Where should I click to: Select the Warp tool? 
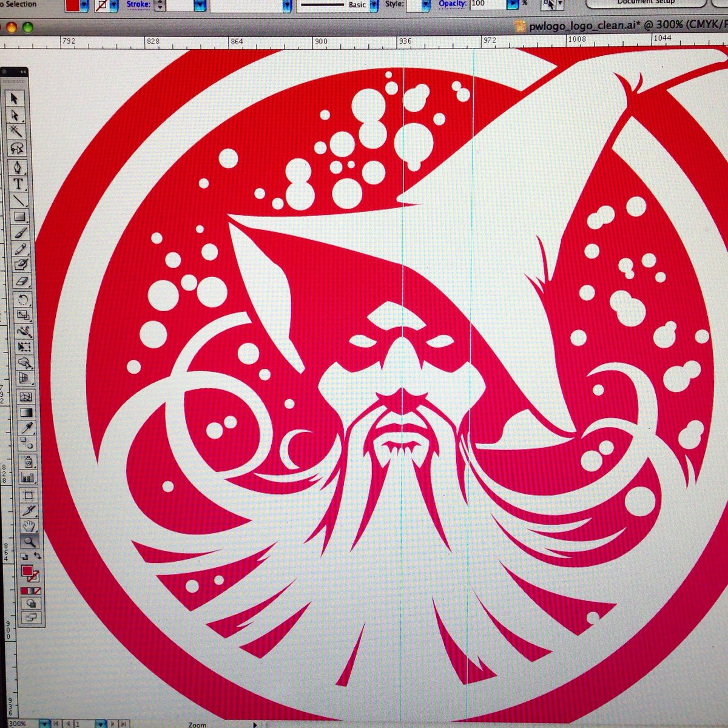click(x=24, y=332)
